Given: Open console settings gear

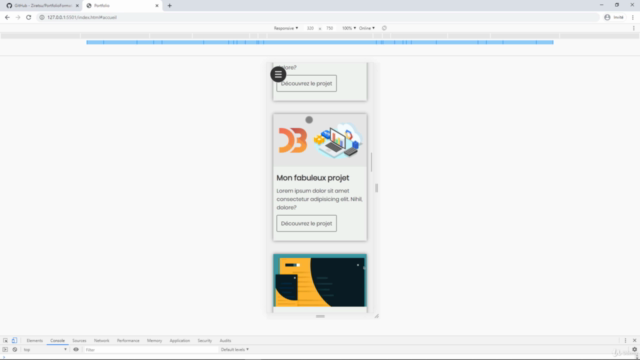Looking at the screenshot, I should click(x=634, y=349).
